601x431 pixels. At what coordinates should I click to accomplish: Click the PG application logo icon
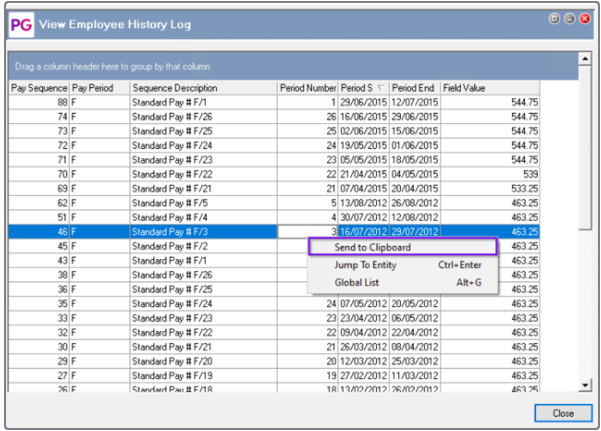coord(21,25)
